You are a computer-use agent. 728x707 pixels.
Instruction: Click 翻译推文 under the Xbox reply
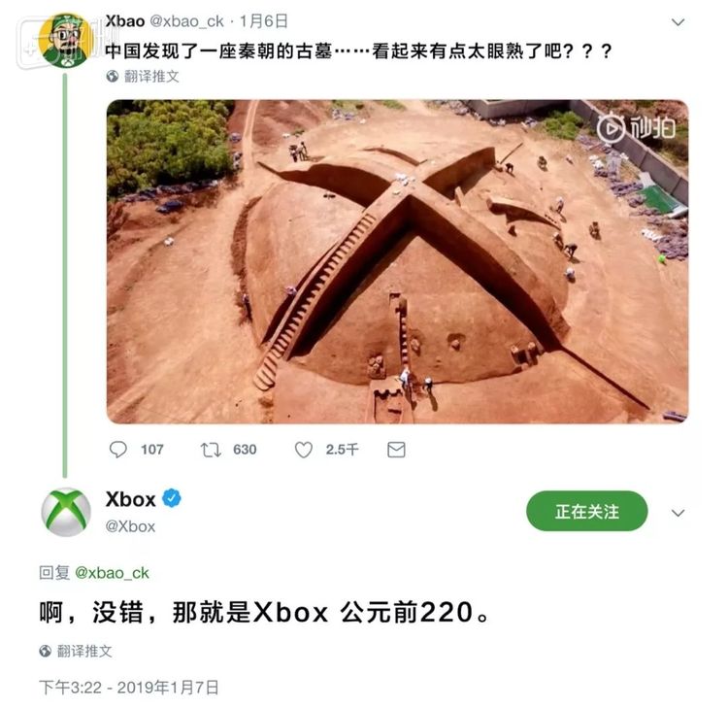click(84, 652)
